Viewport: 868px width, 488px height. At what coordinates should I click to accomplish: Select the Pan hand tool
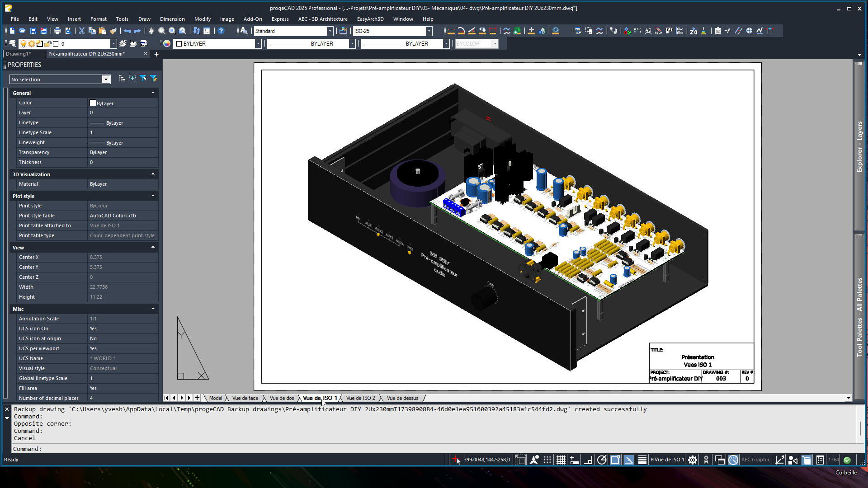[x=151, y=31]
